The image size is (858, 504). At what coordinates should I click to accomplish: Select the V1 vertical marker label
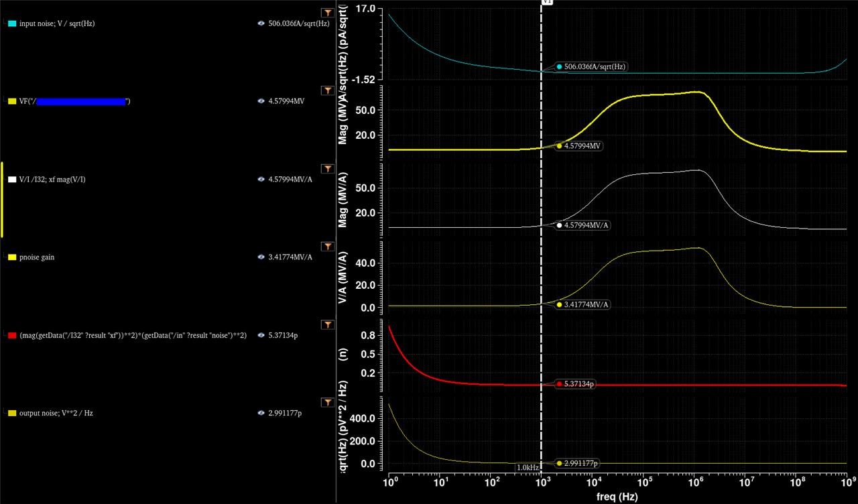point(547,2)
